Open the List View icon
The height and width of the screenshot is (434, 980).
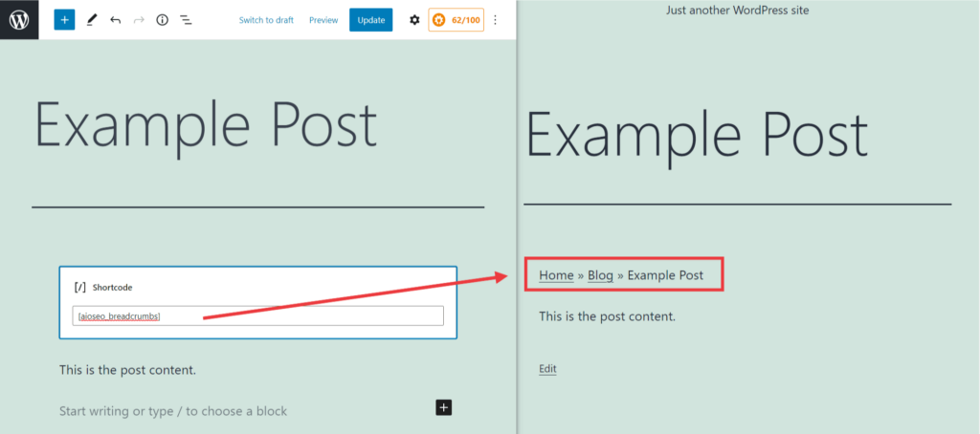tap(186, 20)
